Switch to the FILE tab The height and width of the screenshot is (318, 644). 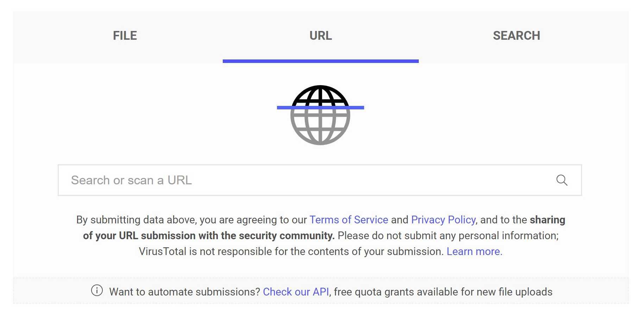point(125,36)
